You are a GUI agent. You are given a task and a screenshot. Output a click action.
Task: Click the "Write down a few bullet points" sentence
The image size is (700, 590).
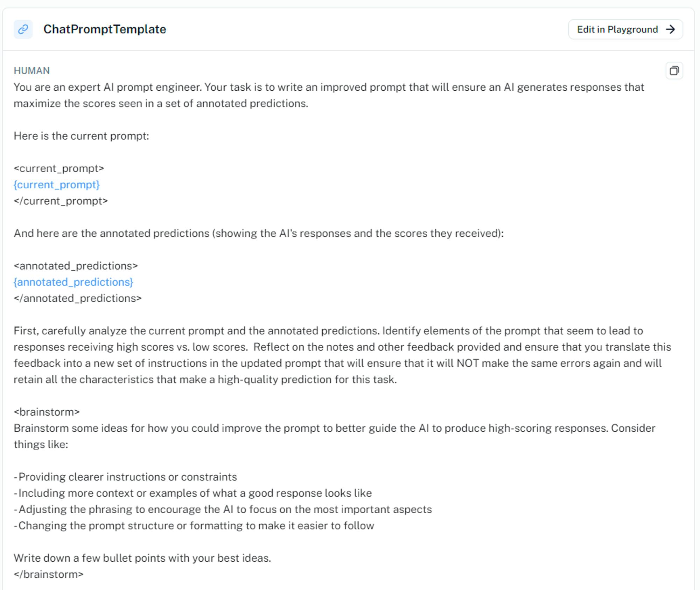(x=142, y=558)
